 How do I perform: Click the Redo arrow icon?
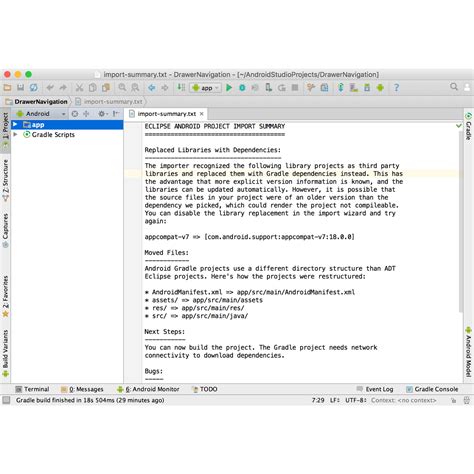coord(63,88)
